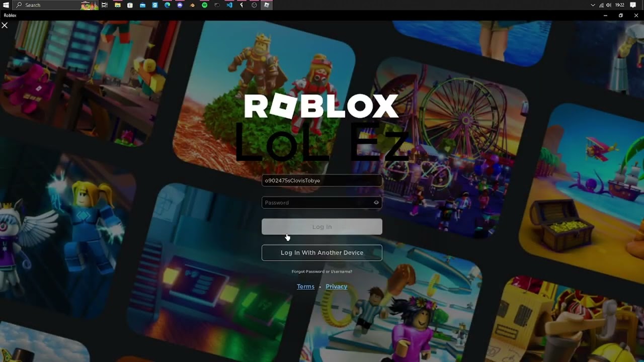The width and height of the screenshot is (644, 362).
Task: Expand hidden system tray icons
Action: pyautogui.click(x=593, y=5)
